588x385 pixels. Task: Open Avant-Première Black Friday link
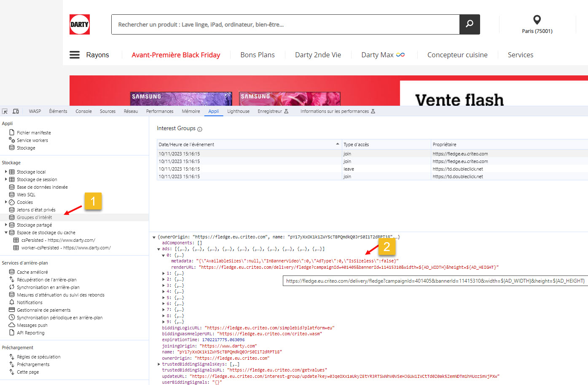(x=176, y=55)
